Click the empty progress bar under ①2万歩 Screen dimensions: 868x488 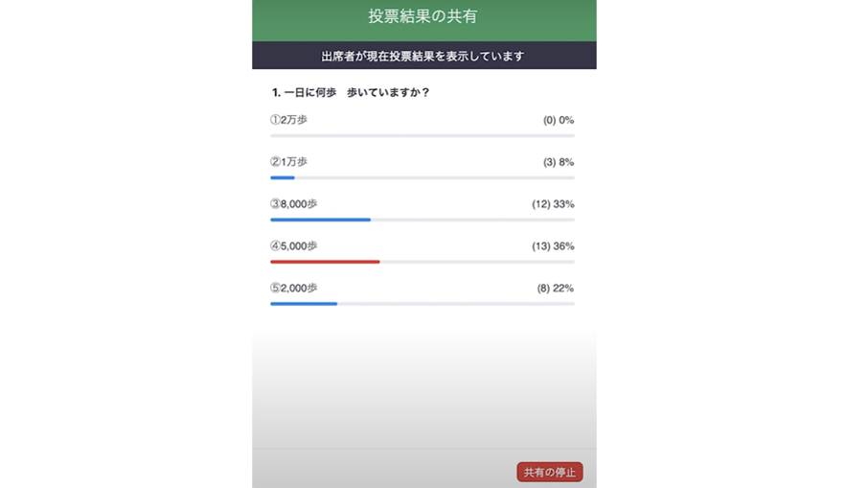coord(423,136)
